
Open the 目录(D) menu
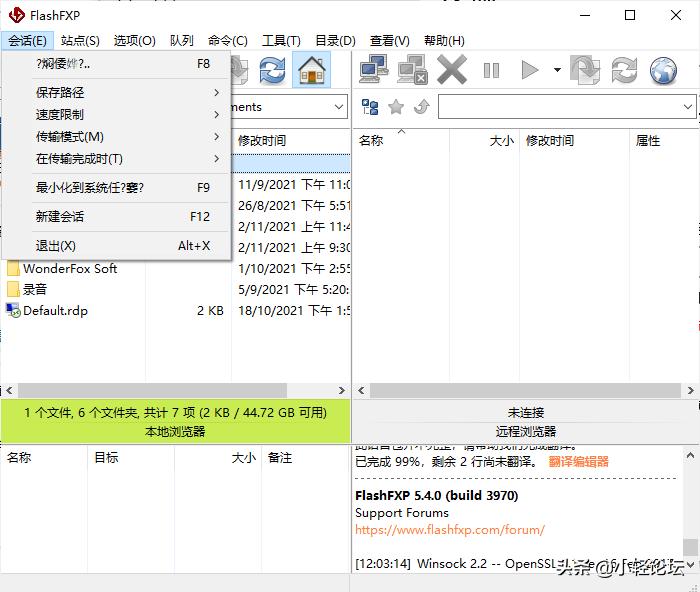pos(335,41)
